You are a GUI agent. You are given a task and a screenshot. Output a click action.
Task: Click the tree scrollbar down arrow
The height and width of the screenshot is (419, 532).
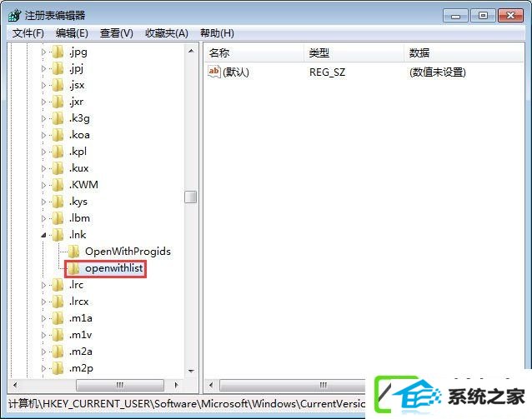(x=191, y=371)
